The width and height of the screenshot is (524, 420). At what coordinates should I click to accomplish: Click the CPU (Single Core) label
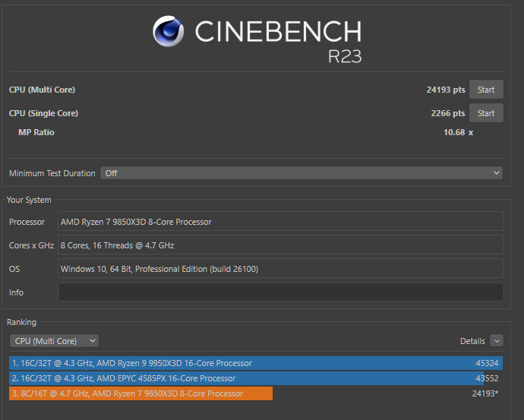click(43, 113)
